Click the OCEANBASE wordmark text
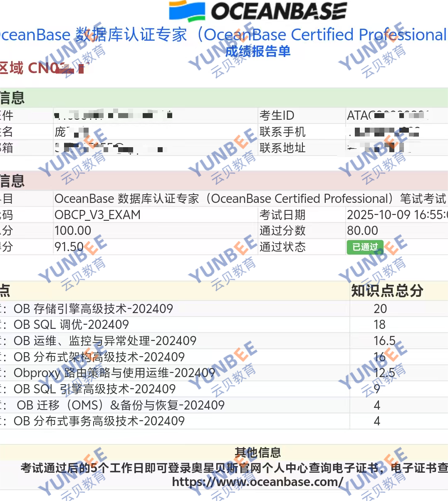 279,11
